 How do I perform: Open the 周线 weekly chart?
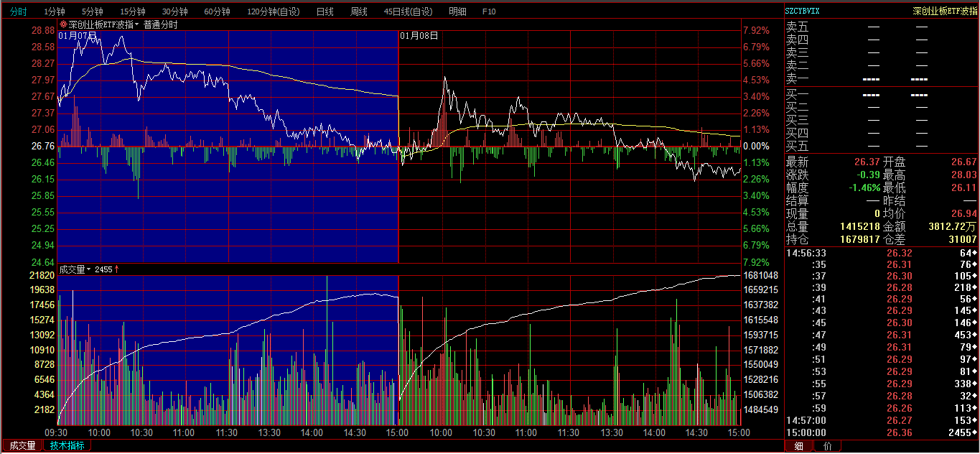pos(358,11)
